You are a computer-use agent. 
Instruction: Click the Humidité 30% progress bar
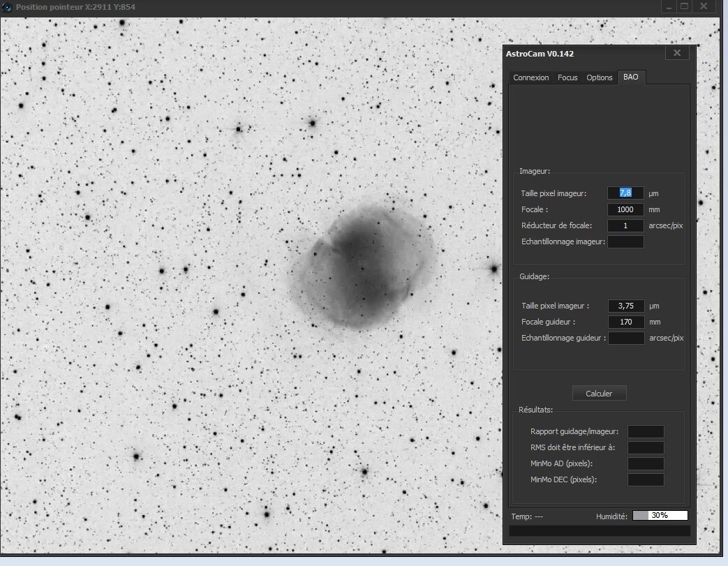(660, 516)
